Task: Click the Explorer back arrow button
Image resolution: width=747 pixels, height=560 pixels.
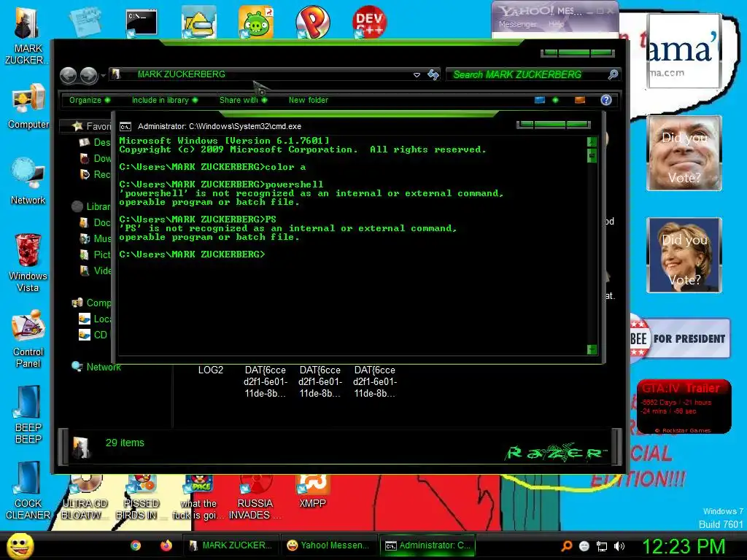Action: pyautogui.click(x=68, y=75)
